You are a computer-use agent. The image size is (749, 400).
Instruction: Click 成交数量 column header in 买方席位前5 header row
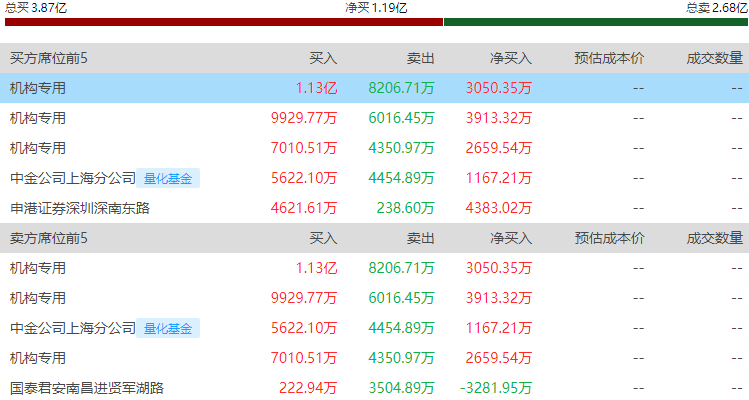coord(715,58)
